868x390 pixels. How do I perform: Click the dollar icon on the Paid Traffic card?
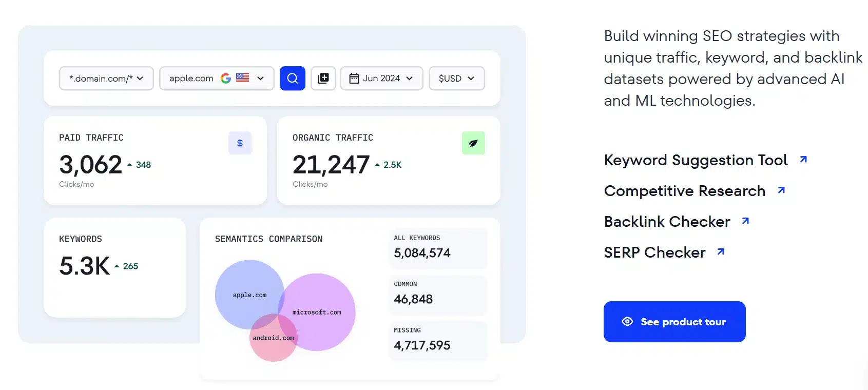[240, 143]
